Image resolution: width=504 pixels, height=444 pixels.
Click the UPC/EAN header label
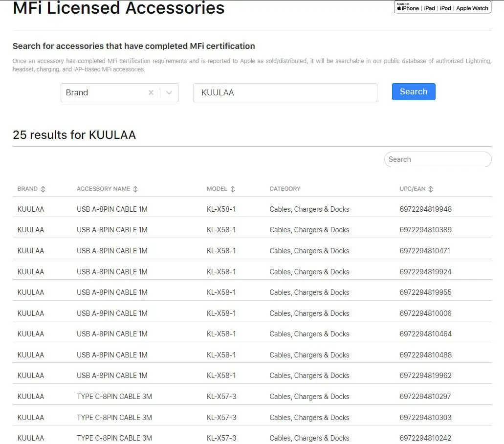pos(412,189)
